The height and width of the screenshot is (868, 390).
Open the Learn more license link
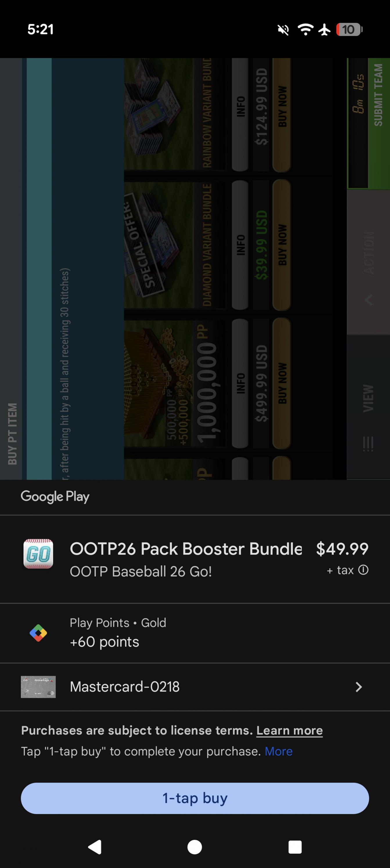point(290,730)
